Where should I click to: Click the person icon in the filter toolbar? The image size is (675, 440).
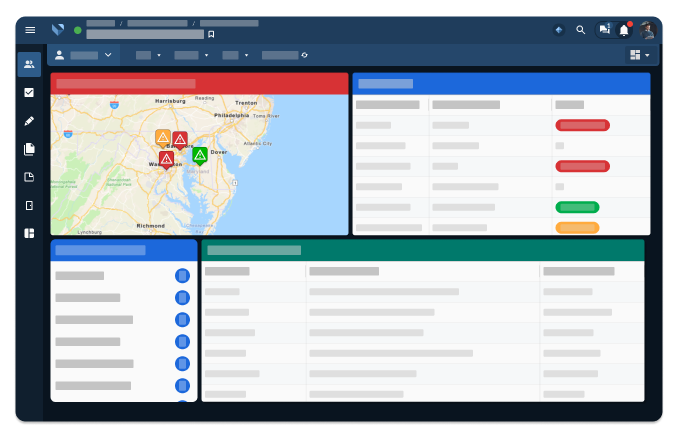pos(59,55)
